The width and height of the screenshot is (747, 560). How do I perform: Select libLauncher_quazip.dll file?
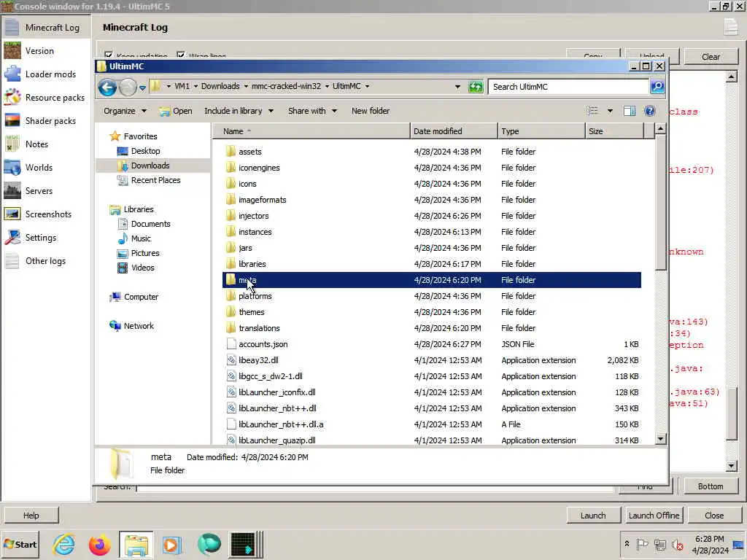pos(276,440)
